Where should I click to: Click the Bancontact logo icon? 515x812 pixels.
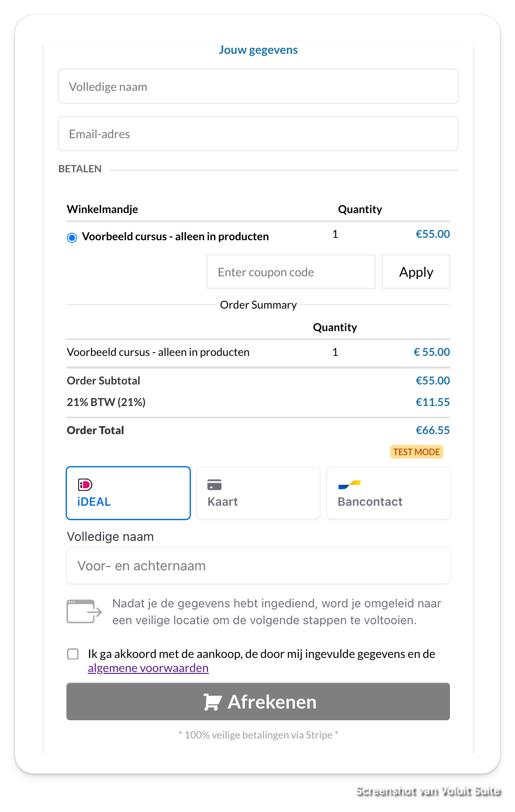(349, 485)
